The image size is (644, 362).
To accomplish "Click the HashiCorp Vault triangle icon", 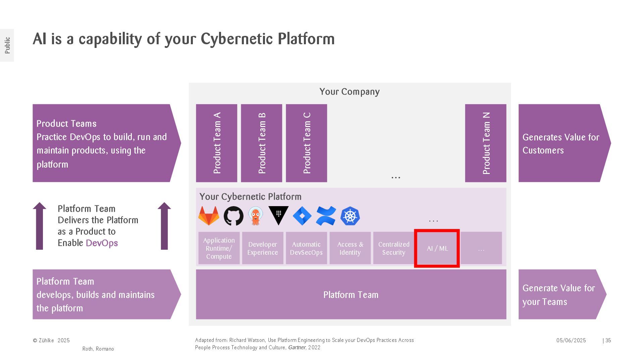I will pos(278,215).
